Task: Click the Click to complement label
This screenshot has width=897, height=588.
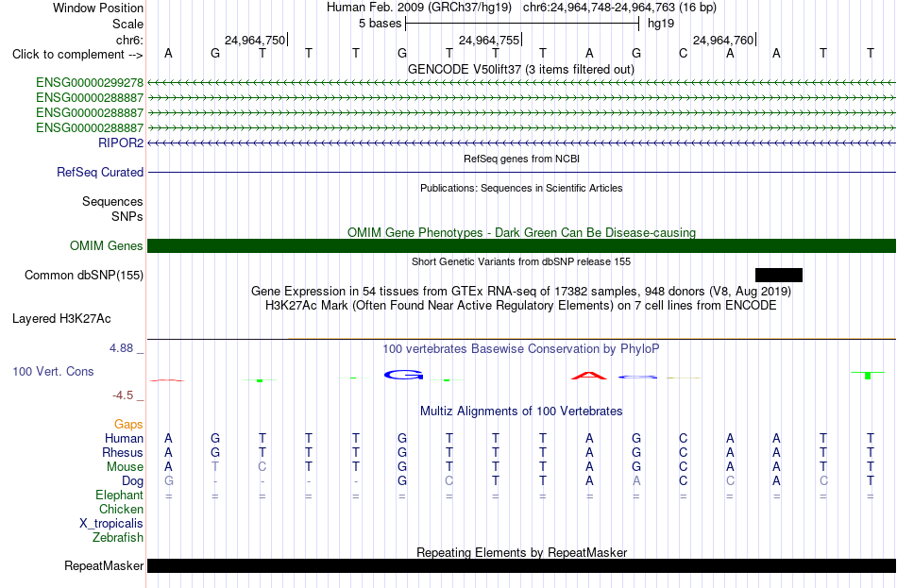Action: coord(77,55)
